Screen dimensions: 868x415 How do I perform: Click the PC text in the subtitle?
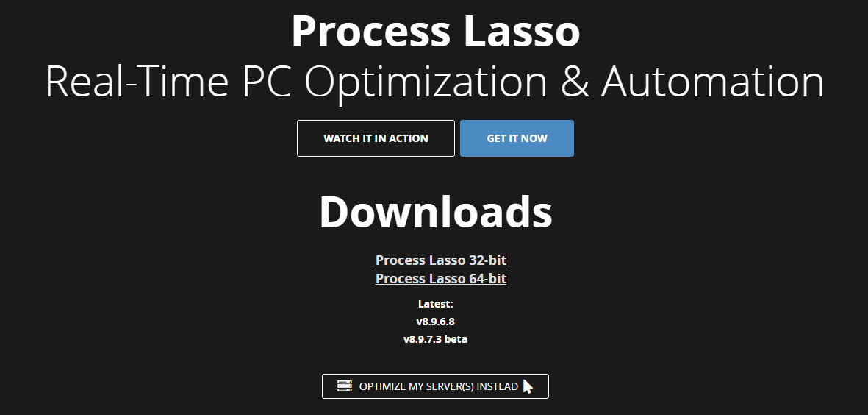[266, 82]
